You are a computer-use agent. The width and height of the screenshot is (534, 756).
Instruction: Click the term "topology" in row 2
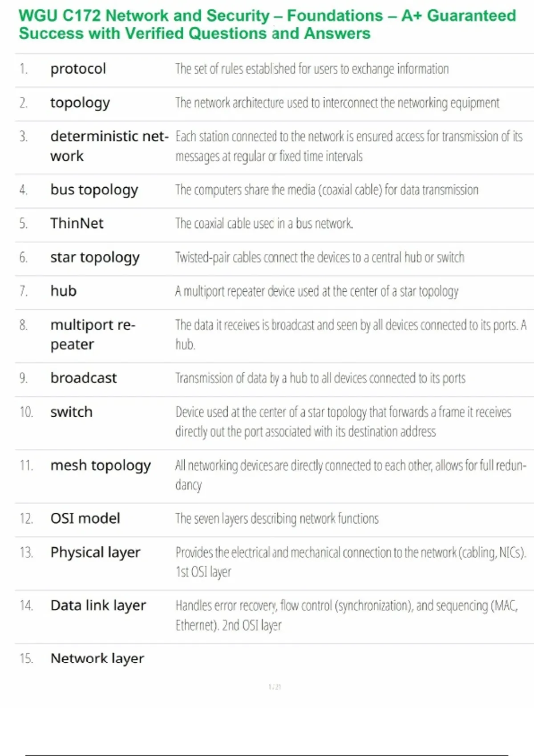tap(80, 103)
